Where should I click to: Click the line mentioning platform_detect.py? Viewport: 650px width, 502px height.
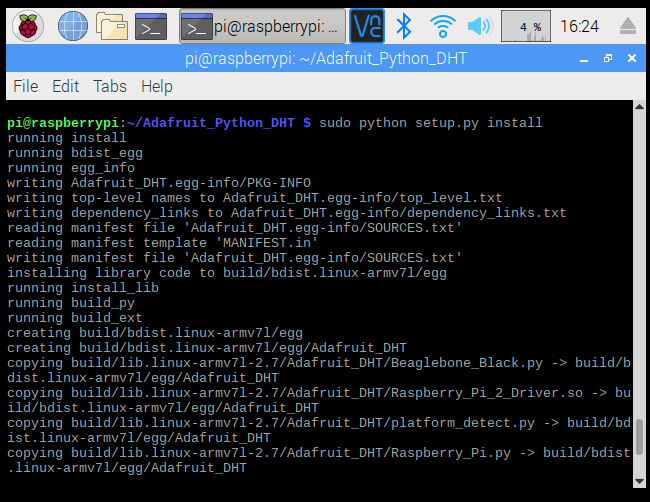click(319, 430)
